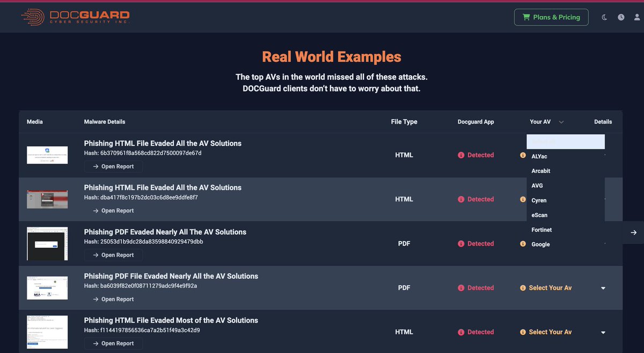Click the info icon on the last Detected row
Viewport: 644px width, 353px height.
pyautogui.click(x=460, y=332)
